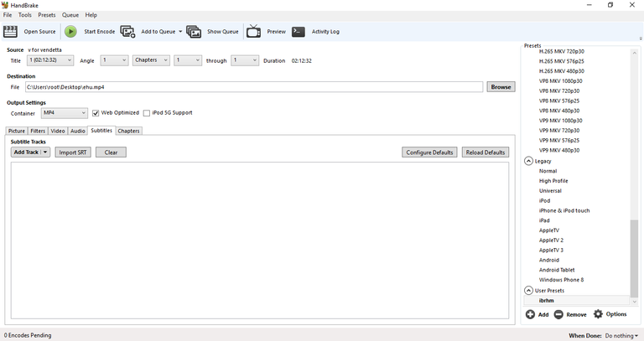The width and height of the screenshot is (644, 341).
Task: Open the When Done 'Do nothing' dropdown
Action: 621,336
